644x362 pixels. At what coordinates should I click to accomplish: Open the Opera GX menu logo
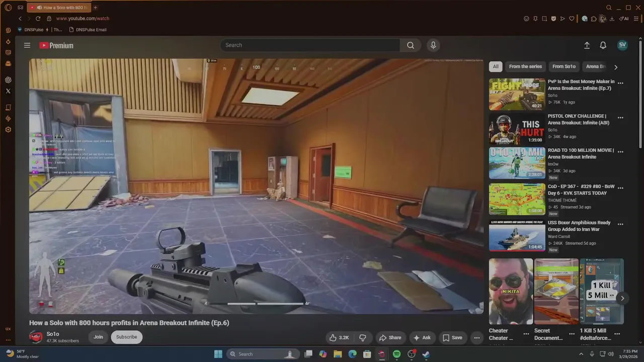point(8,8)
